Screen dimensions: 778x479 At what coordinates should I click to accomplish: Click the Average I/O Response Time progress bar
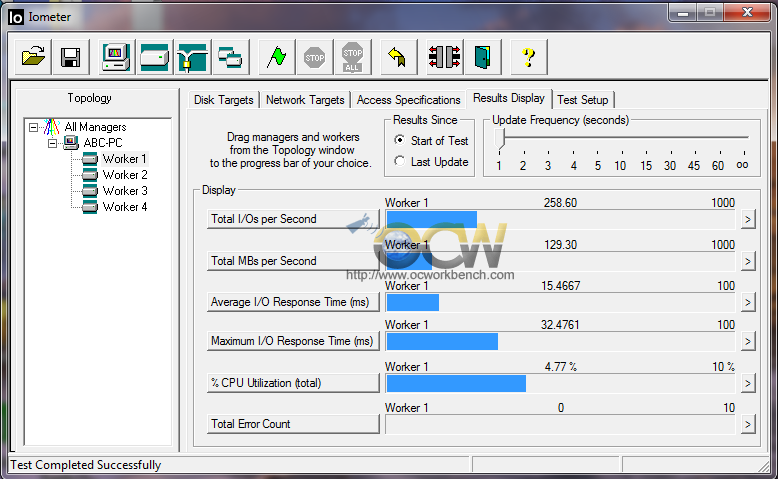click(560, 302)
